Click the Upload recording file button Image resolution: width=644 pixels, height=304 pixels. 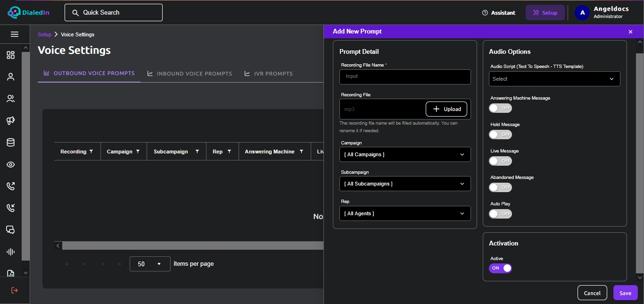[446, 109]
